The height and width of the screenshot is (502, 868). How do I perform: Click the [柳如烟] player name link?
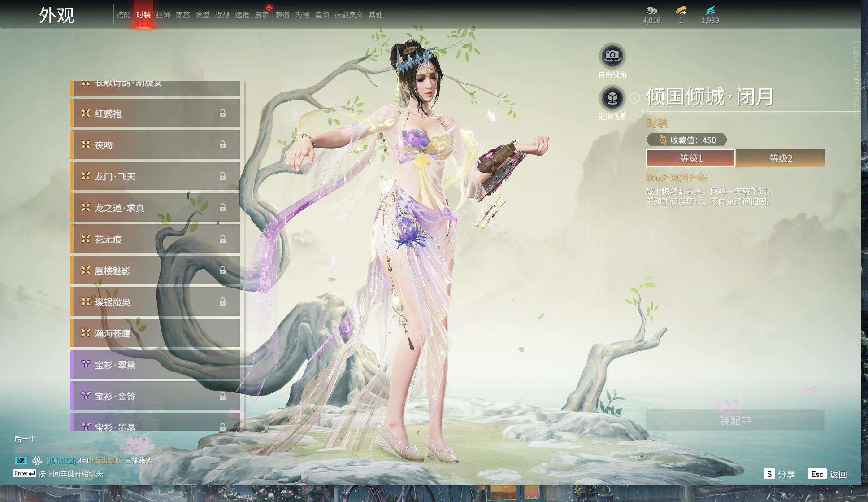coord(61,460)
